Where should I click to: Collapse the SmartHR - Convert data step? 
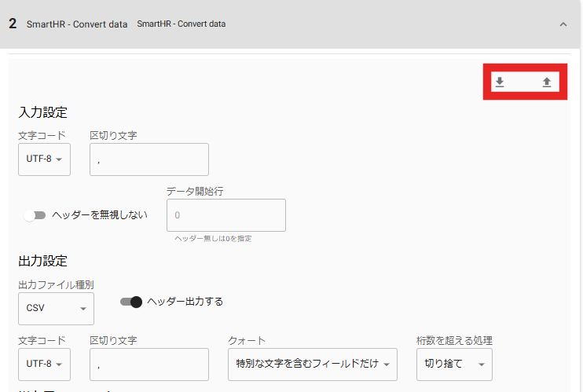tap(563, 24)
